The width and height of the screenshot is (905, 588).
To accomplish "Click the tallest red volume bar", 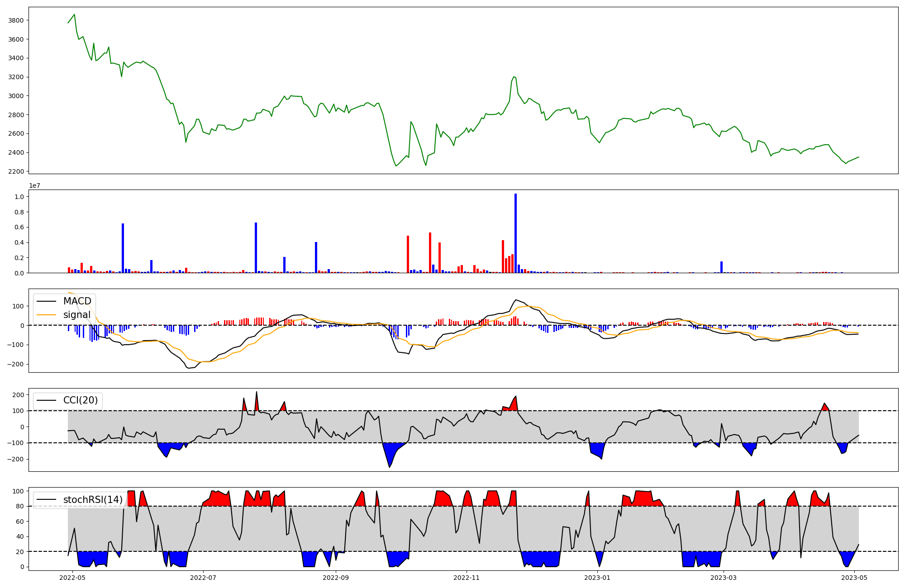I will (430, 252).
